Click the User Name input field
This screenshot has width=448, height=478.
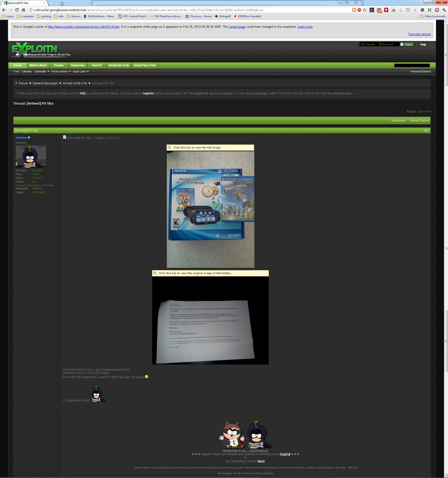tap(368, 44)
